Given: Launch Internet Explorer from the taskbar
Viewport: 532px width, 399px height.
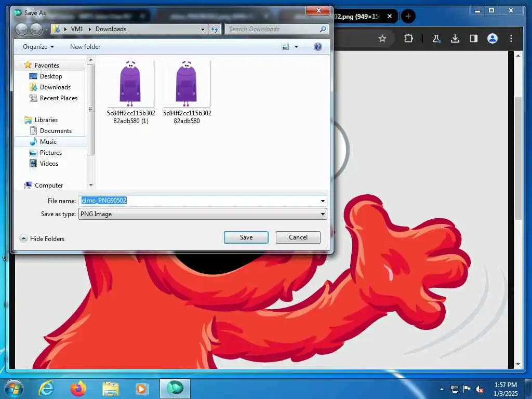Looking at the screenshot, I should (46, 389).
